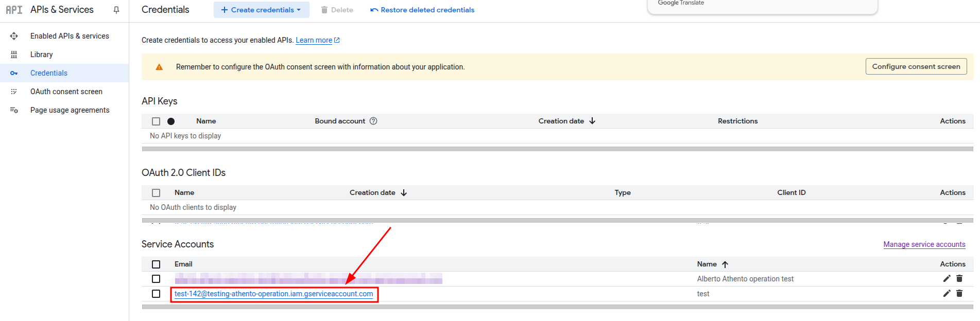Open the Create credentials dropdown
The height and width of the screenshot is (321, 980).
261,10
